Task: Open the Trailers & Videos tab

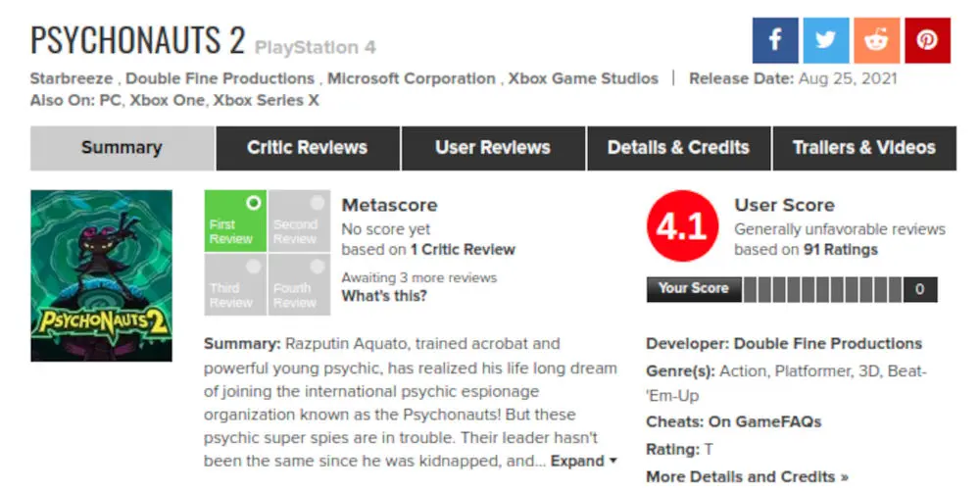Action: coord(863,148)
